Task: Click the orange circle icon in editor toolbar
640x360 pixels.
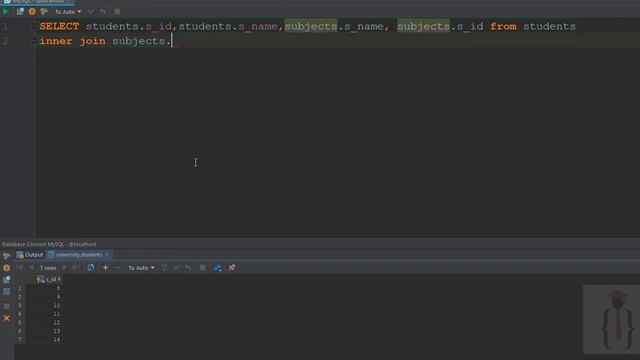Action: (32, 12)
